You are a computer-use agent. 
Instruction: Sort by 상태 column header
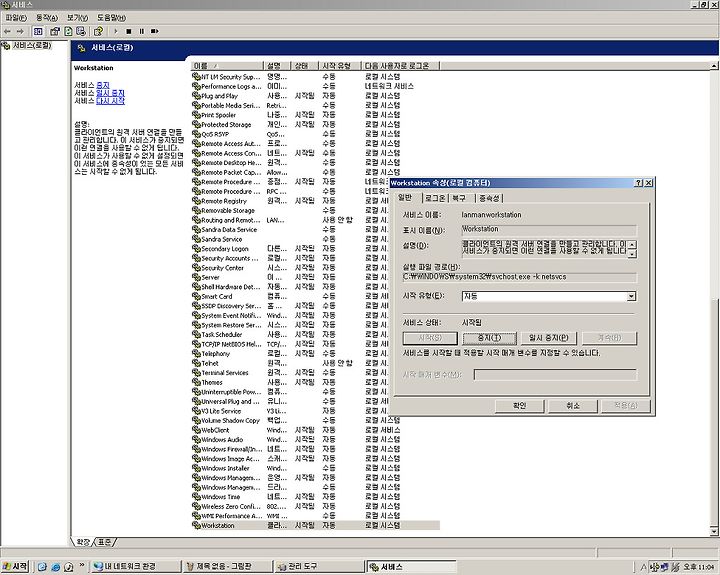(x=305, y=66)
